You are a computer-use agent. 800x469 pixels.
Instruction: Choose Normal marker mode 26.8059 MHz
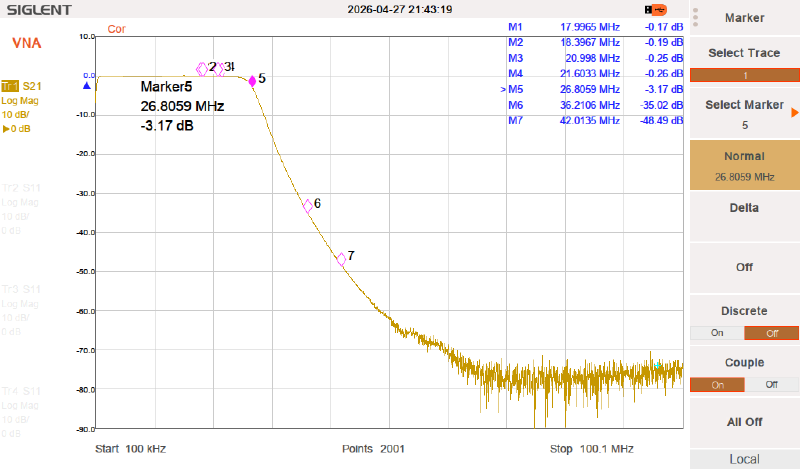[x=744, y=166]
